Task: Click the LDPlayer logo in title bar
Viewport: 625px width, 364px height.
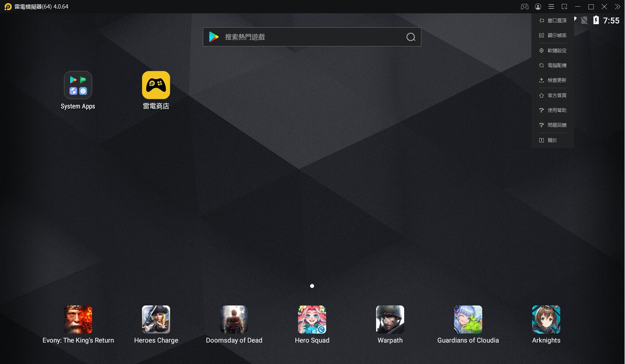Action: tap(8, 7)
